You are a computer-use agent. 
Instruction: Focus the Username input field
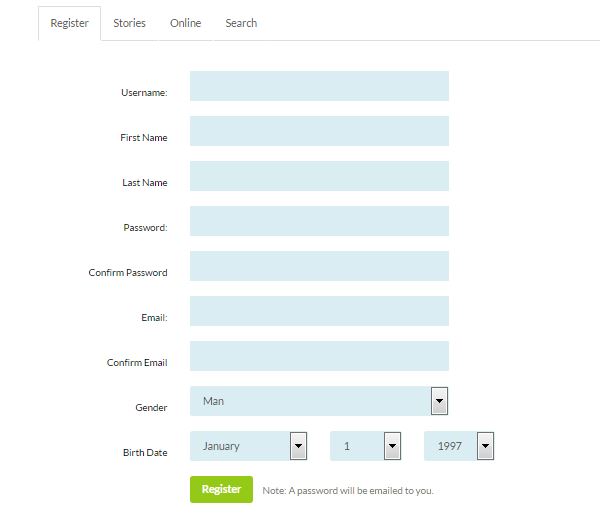click(x=319, y=86)
